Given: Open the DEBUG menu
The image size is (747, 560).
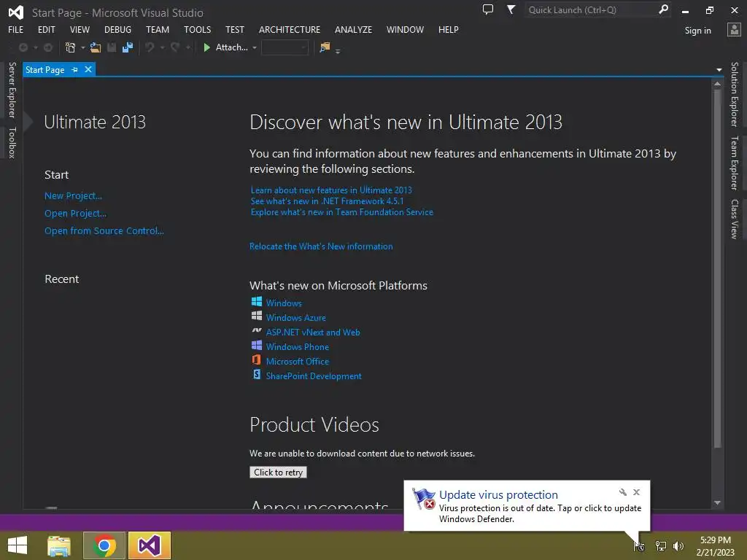Looking at the screenshot, I should coord(117,29).
